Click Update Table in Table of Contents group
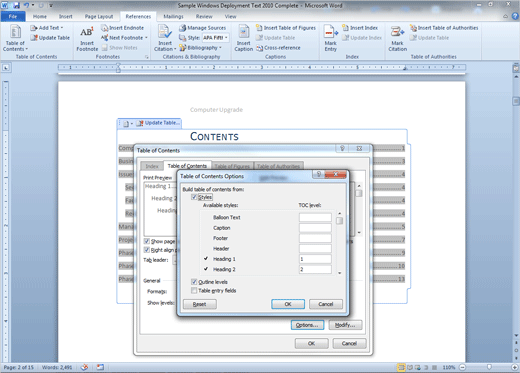The height and width of the screenshot is (373, 520). pos(50,38)
